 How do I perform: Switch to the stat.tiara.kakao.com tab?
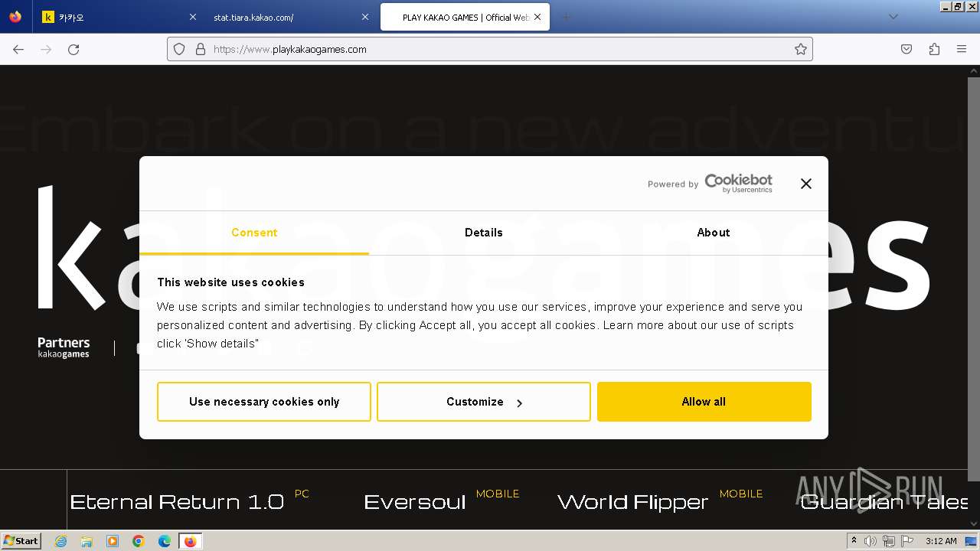(291, 17)
